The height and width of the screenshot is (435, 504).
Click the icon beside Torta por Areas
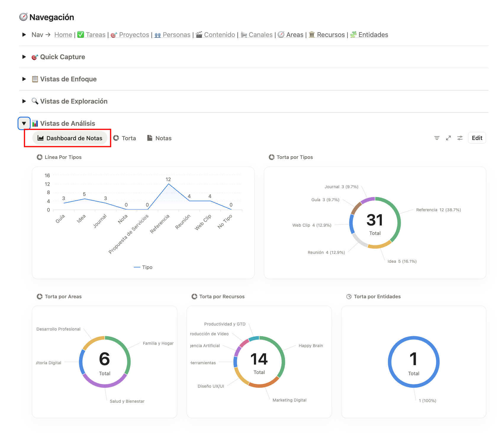pos(40,297)
